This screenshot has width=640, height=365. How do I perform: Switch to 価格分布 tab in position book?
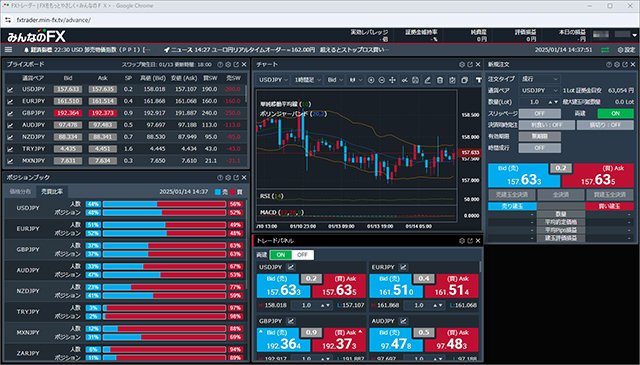(x=20, y=191)
